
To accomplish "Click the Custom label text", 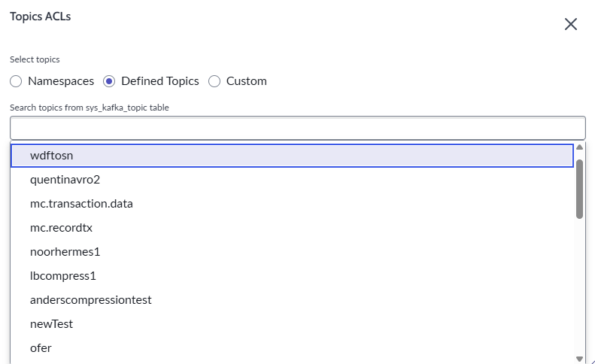I will (x=247, y=81).
